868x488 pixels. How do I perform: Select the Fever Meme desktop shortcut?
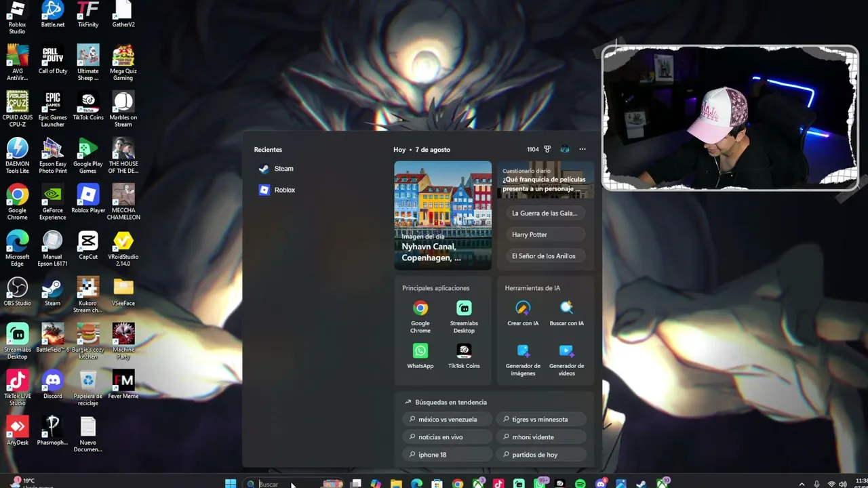tap(123, 385)
